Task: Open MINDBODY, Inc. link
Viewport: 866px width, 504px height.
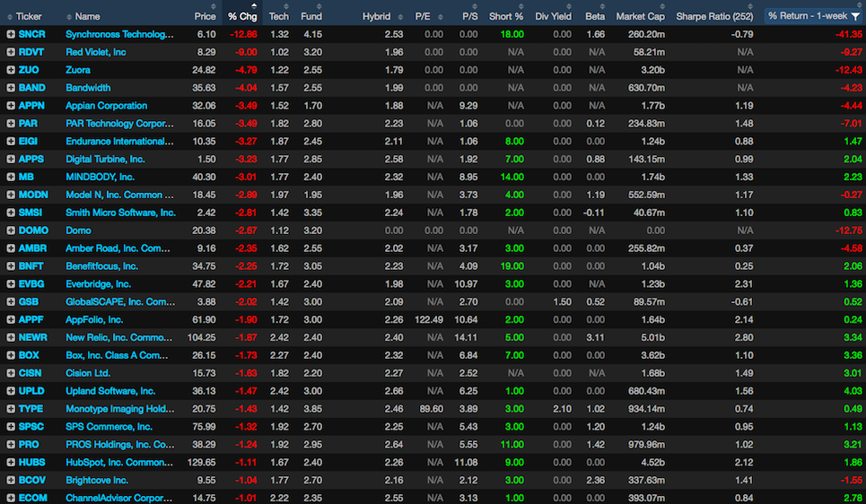Action: 100,178
